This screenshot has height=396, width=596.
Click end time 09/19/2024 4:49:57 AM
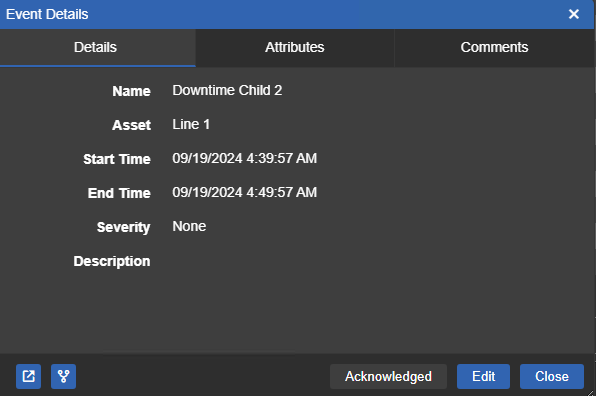[244, 192]
